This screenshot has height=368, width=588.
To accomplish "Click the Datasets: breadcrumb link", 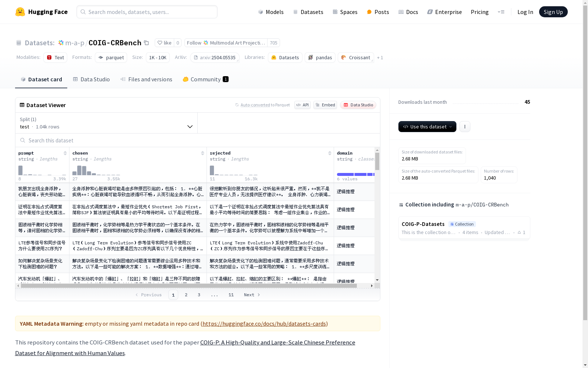I will [39, 43].
